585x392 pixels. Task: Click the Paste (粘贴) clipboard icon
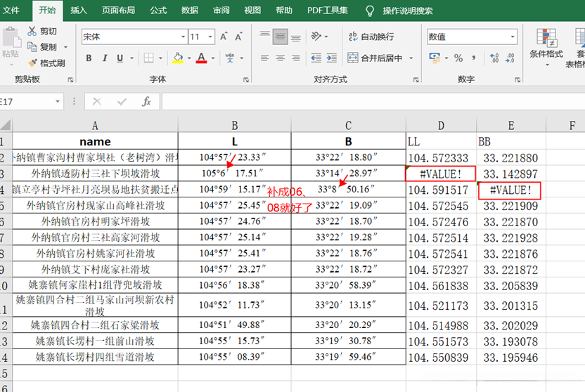tap(11, 38)
